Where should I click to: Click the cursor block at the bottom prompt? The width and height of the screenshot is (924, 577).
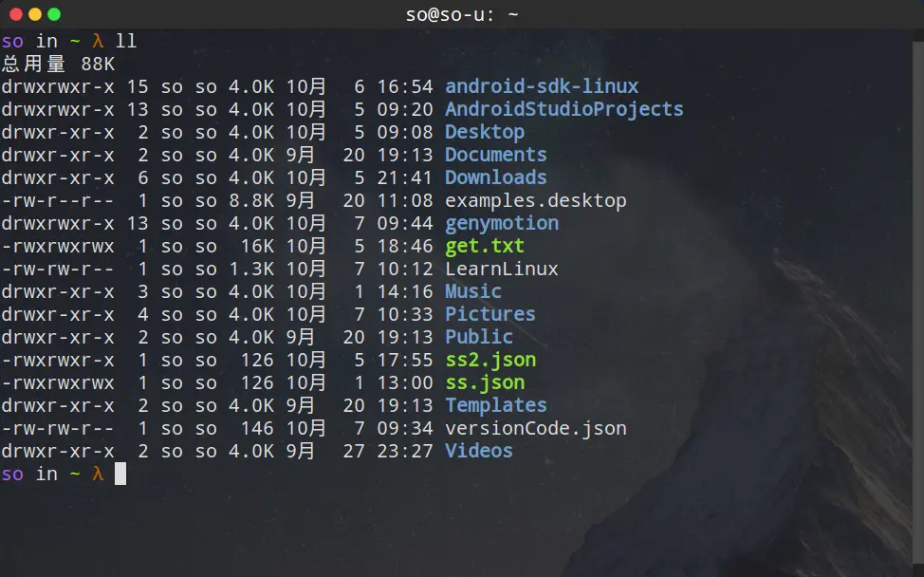tap(120, 474)
